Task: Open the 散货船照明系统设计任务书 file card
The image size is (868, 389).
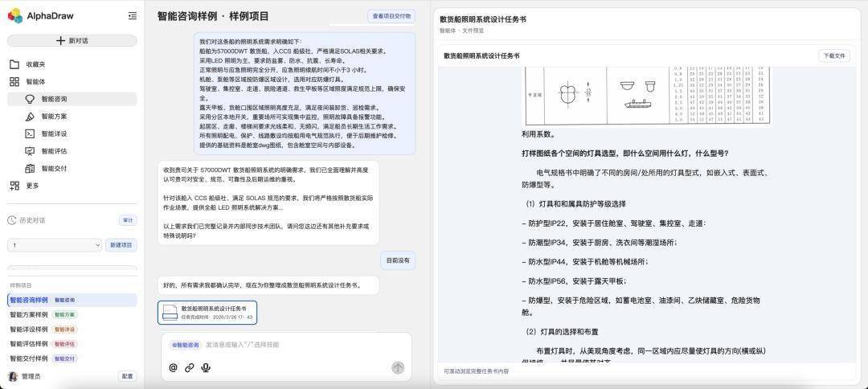Action: coord(208,313)
